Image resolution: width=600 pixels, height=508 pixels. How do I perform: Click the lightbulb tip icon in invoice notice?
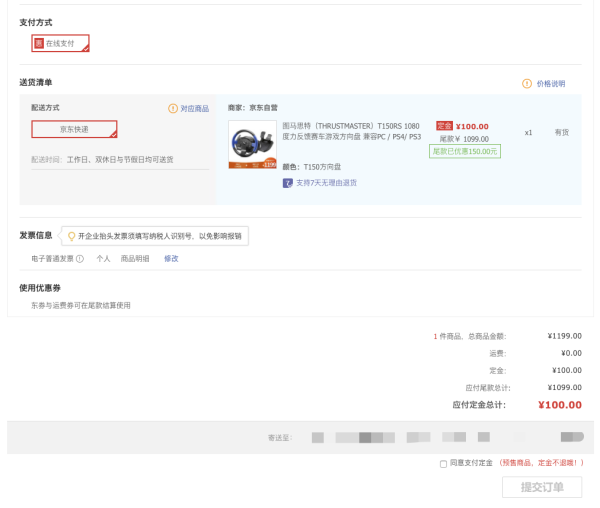click(x=71, y=236)
